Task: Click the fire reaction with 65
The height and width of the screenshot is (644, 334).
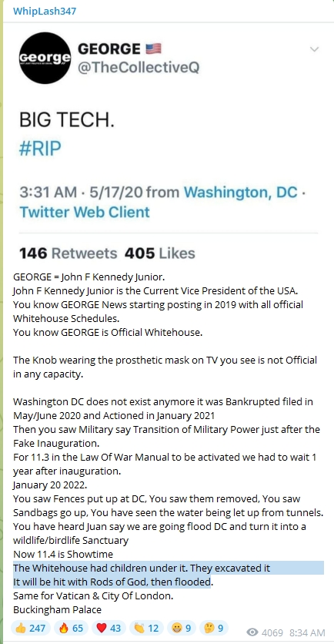Action: click(71, 628)
